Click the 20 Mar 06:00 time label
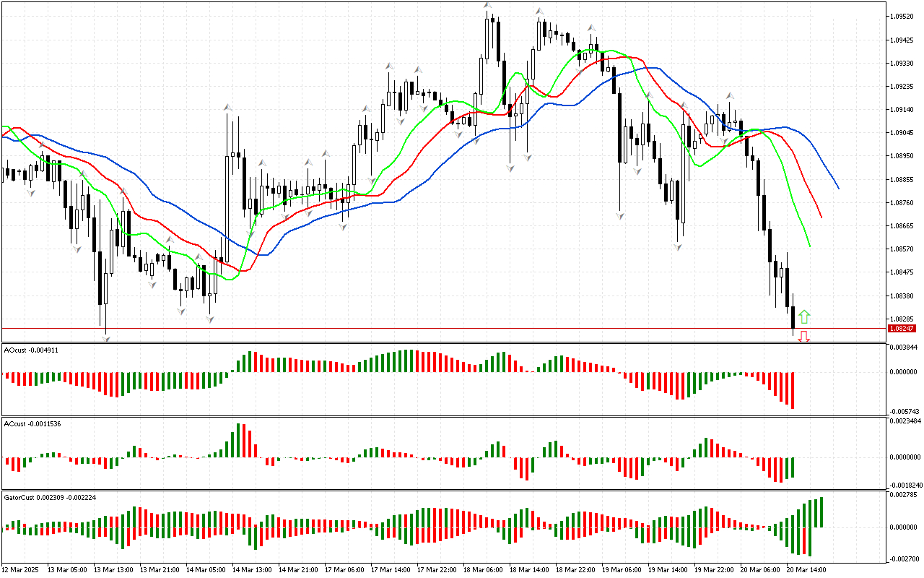This screenshot has width=924, height=578. tap(760, 570)
